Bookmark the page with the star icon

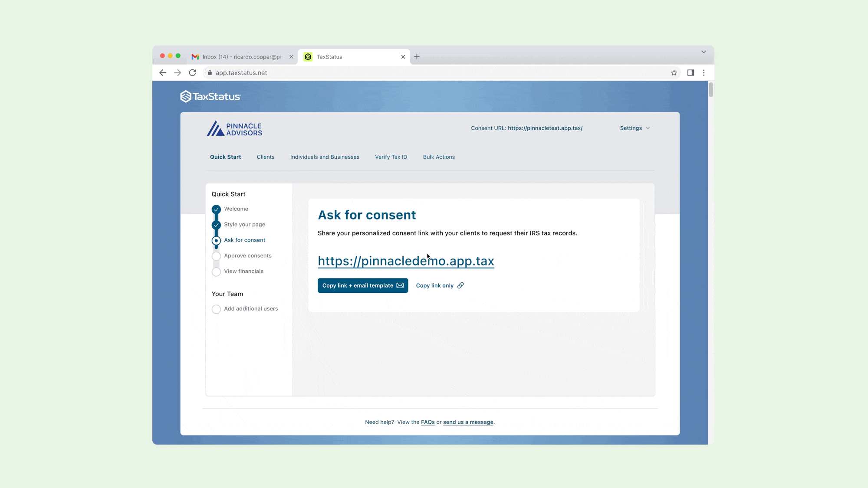[674, 73]
